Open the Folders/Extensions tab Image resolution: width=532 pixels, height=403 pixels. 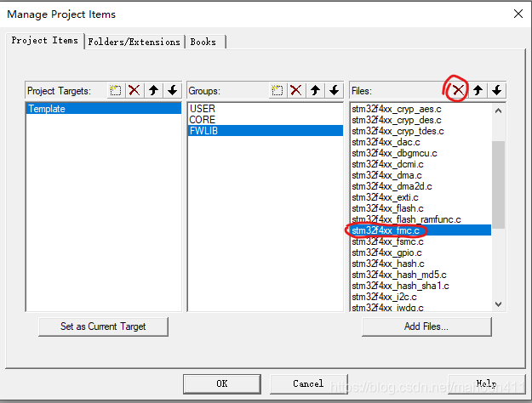pyautogui.click(x=134, y=42)
